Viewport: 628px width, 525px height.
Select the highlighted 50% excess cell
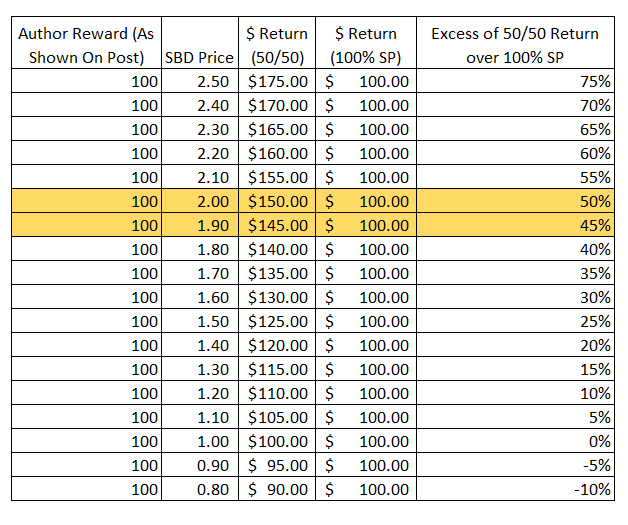click(515, 201)
